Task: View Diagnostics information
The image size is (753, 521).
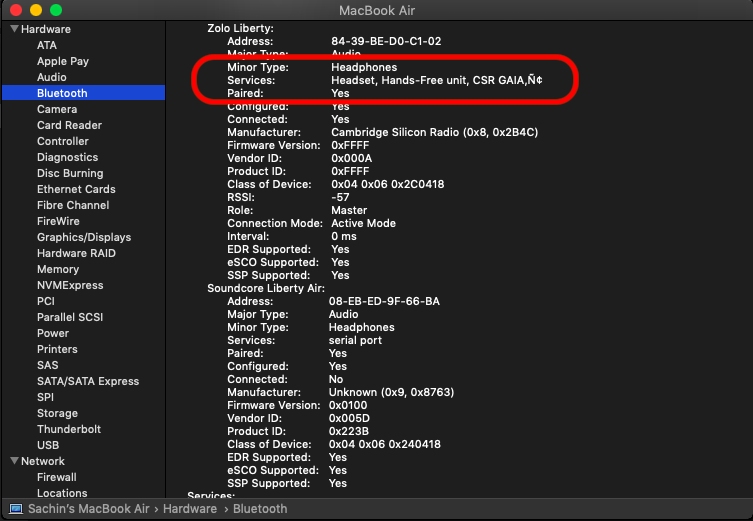Action: pyautogui.click(x=67, y=157)
